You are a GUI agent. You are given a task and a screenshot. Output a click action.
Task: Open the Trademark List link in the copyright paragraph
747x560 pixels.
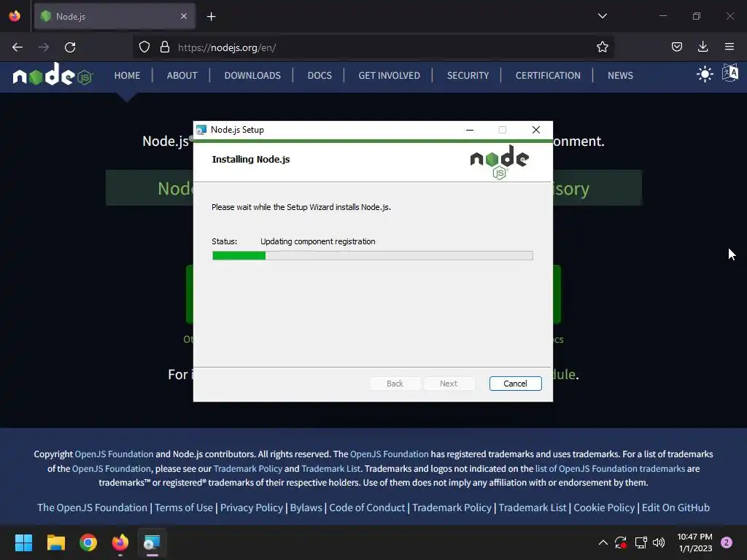coord(330,468)
